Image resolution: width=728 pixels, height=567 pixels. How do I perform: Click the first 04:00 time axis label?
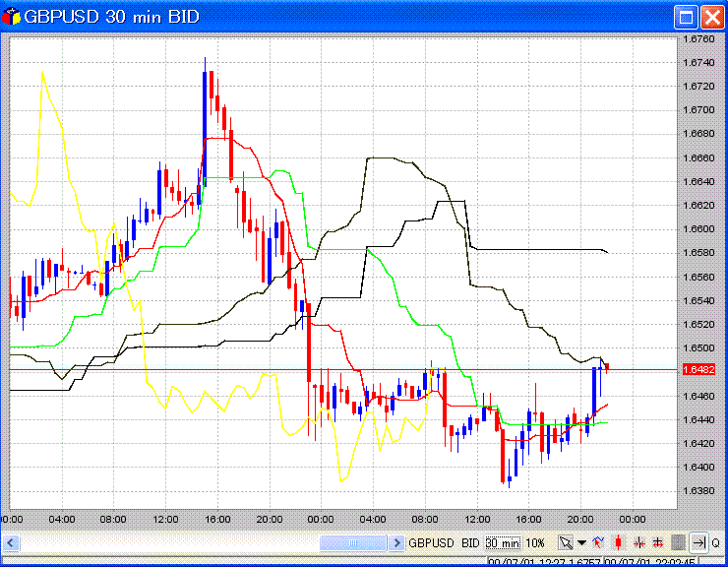click(x=62, y=519)
